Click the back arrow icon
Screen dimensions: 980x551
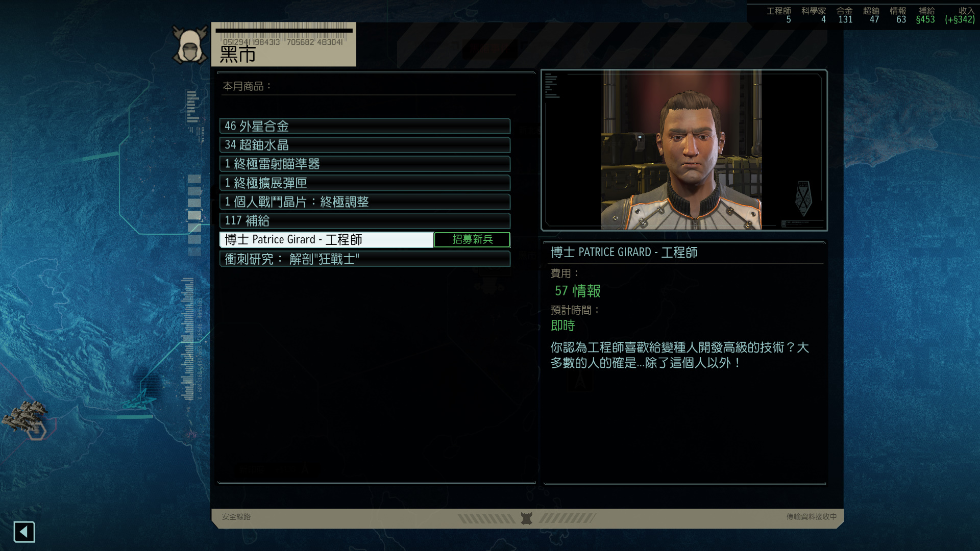(x=24, y=532)
